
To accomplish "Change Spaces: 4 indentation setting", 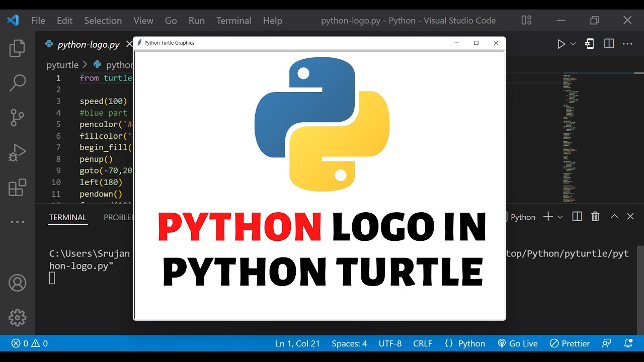I will (x=349, y=343).
